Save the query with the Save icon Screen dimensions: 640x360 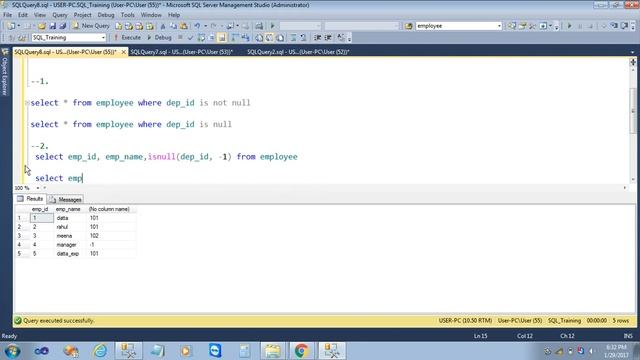click(53, 26)
